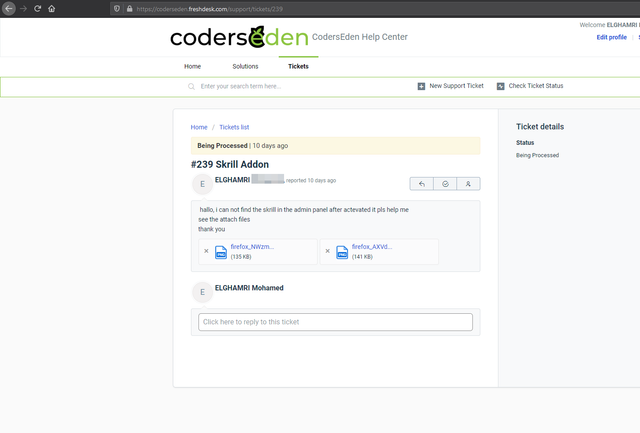Mark ticket resolved with checkmark button

click(x=445, y=184)
